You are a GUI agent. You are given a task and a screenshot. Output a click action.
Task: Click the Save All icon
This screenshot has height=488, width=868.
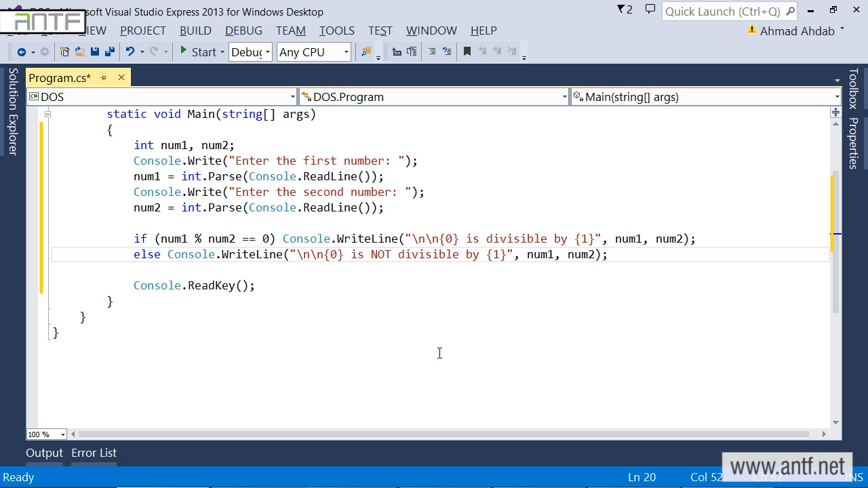[x=109, y=52]
